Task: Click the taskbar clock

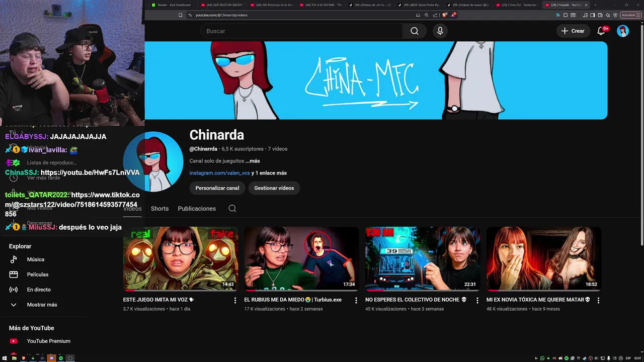Action: point(636,358)
